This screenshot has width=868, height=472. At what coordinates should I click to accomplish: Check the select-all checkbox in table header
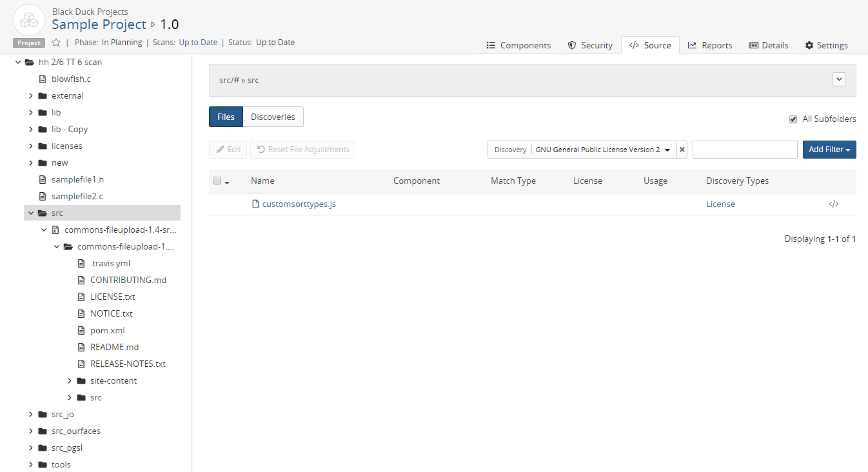point(217,181)
